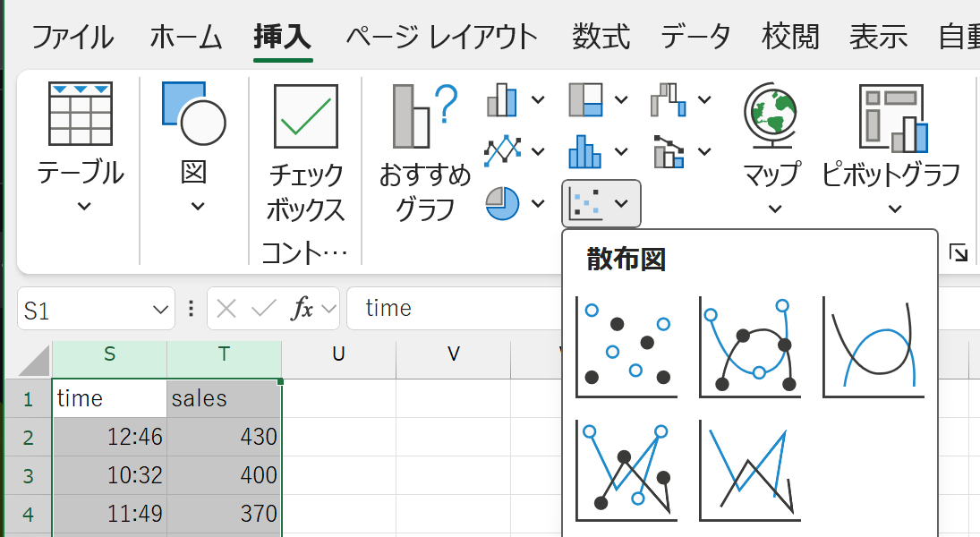Click the Insert Function fx button
The height and width of the screenshot is (537, 980).
(x=302, y=309)
